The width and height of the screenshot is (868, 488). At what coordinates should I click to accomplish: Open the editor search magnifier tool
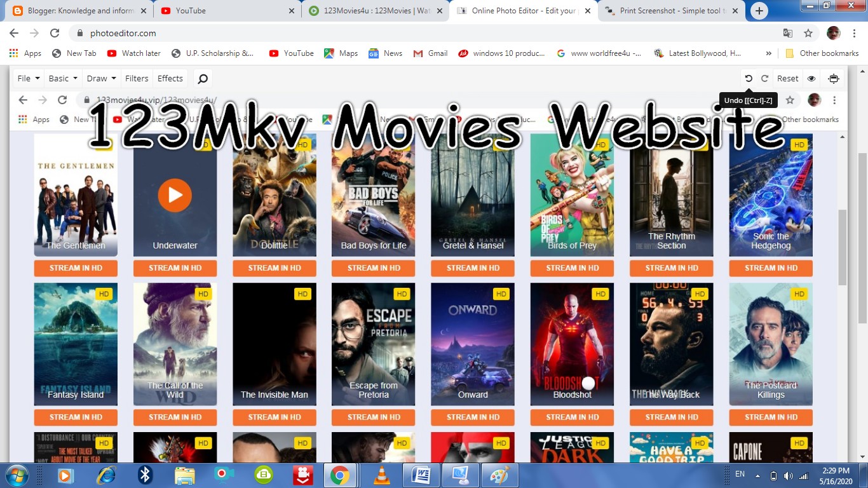tap(203, 79)
